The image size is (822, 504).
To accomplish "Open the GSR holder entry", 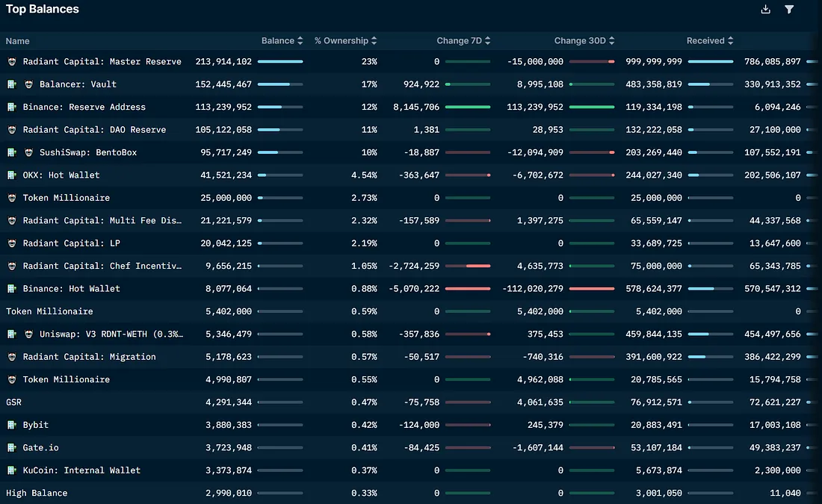I will point(14,402).
